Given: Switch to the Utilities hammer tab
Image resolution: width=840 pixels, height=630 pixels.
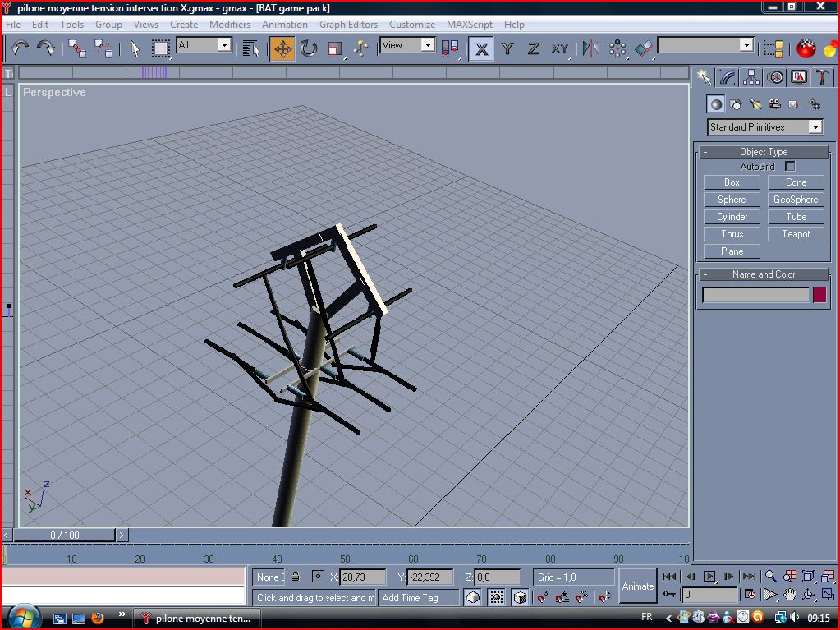Looking at the screenshot, I should pos(822,78).
